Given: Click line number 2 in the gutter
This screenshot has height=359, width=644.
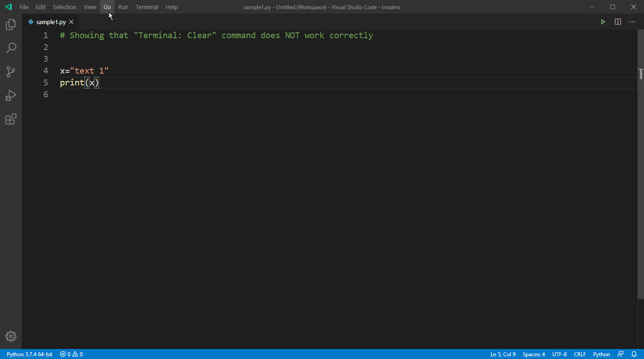Looking at the screenshot, I should [45, 47].
